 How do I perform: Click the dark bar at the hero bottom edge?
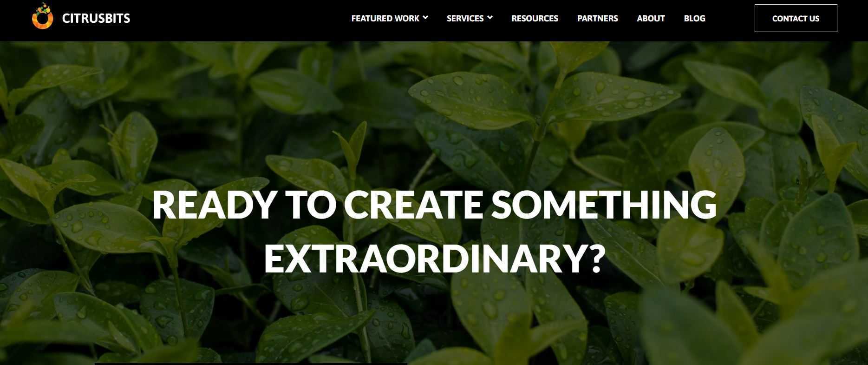pos(251,364)
